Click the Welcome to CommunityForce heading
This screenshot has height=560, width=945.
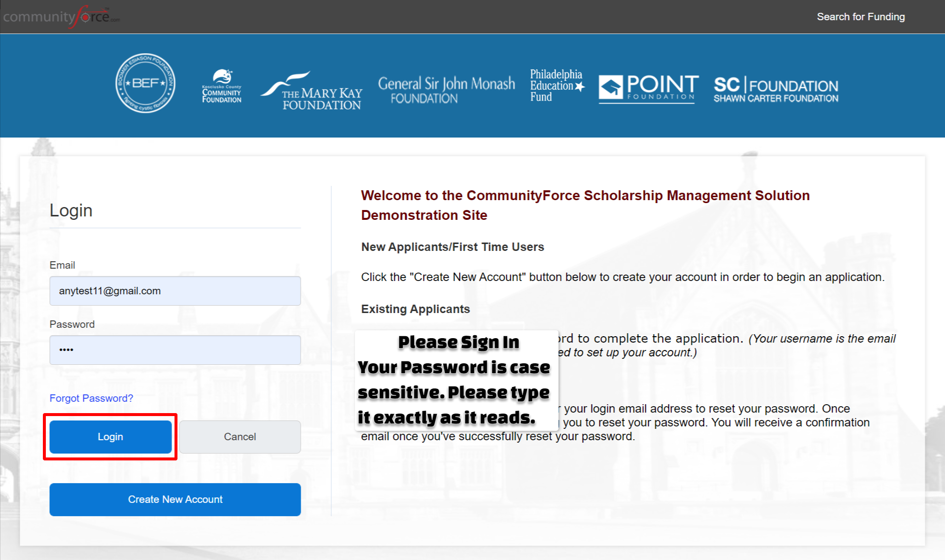tap(585, 205)
